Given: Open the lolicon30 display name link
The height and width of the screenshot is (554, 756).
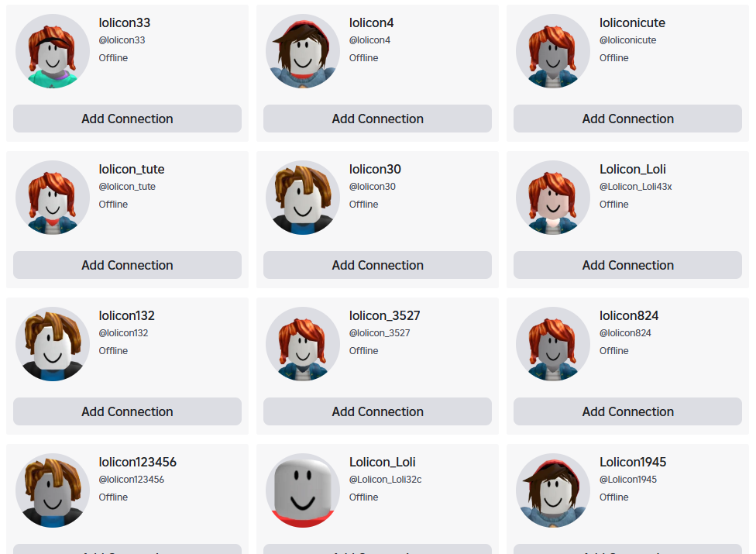Looking at the screenshot, I should [x=375, y=169].
